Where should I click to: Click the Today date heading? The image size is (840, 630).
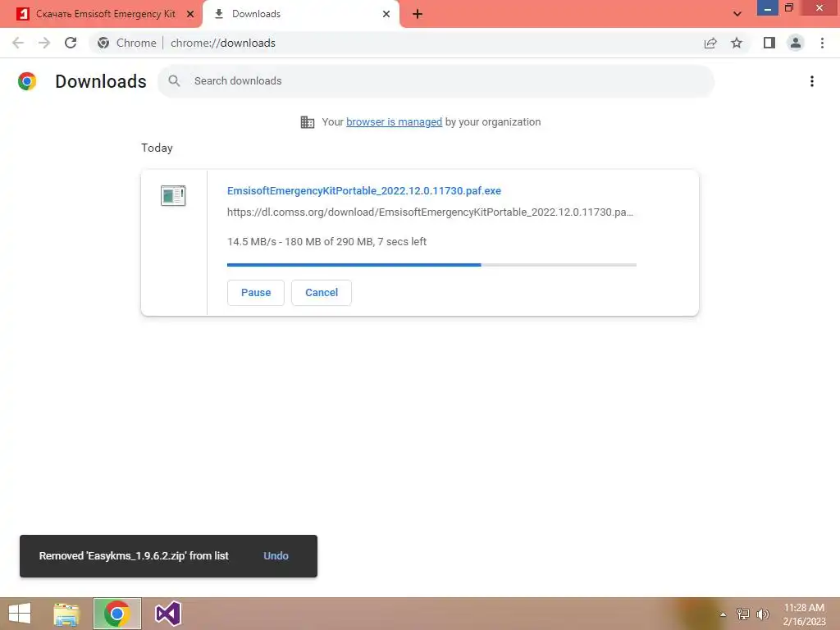click(x=157, y=148)
